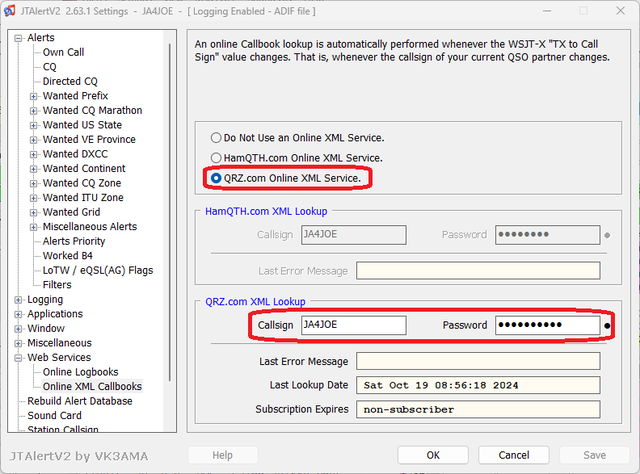Open Station Callsign settings
640x474 pixels.
tap(63, 429)
